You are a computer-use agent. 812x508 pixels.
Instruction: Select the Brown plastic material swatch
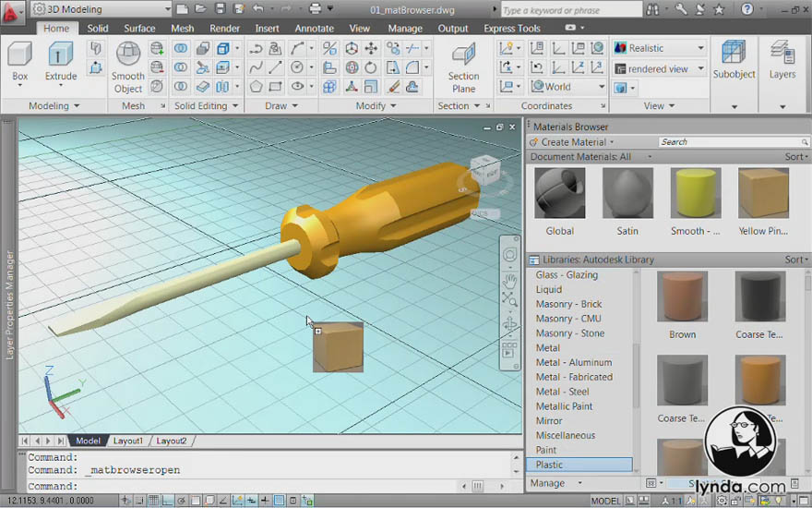pos(682,296)
